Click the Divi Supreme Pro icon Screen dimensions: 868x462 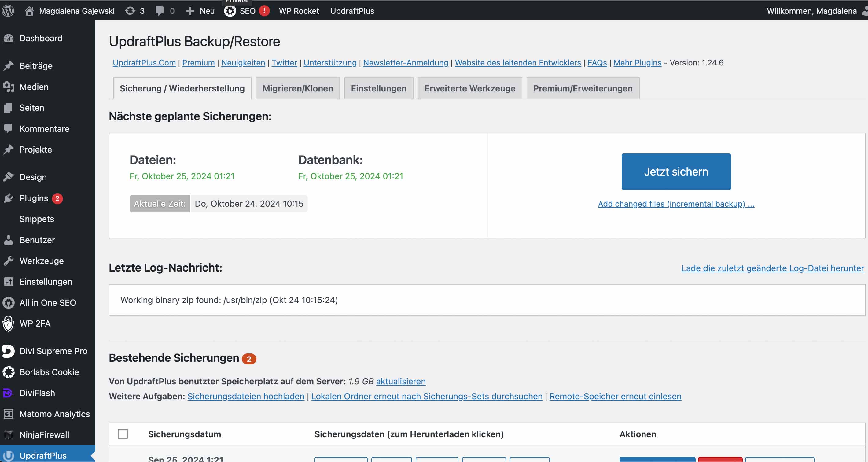coord(9,351)
